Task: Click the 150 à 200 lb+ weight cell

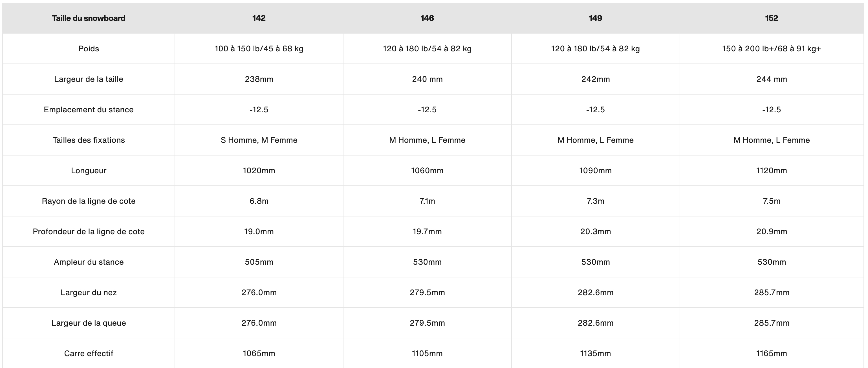Action: (772, 49)
